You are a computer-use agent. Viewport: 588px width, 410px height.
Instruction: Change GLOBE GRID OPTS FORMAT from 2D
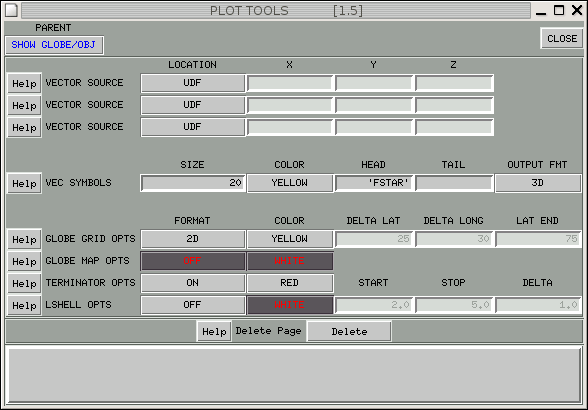click(x=193, y=239)
